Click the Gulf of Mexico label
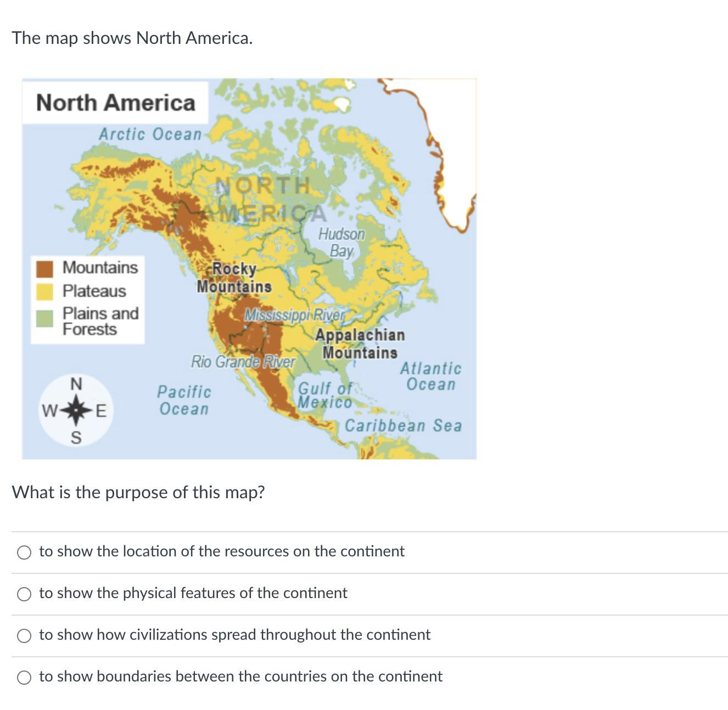This screenshot has width=728, height=710. 326,395
